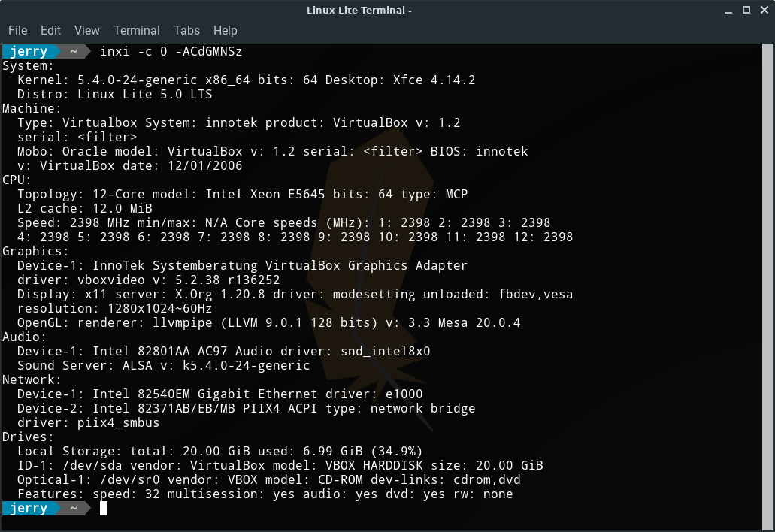Click the 'Network:' section heading
Screen dimensions: 775x532
32,379
